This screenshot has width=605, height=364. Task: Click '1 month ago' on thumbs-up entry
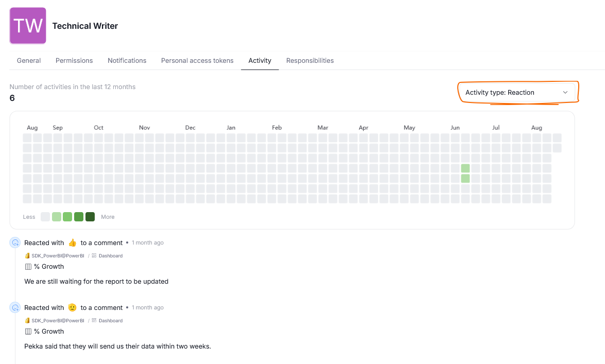pos(148,243)
